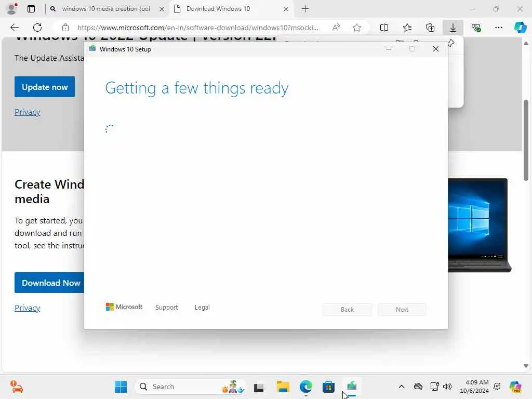532x399 pixels.
Task: Switch to 'windows 10 media creation tool' tab
Action: (106, 9)
